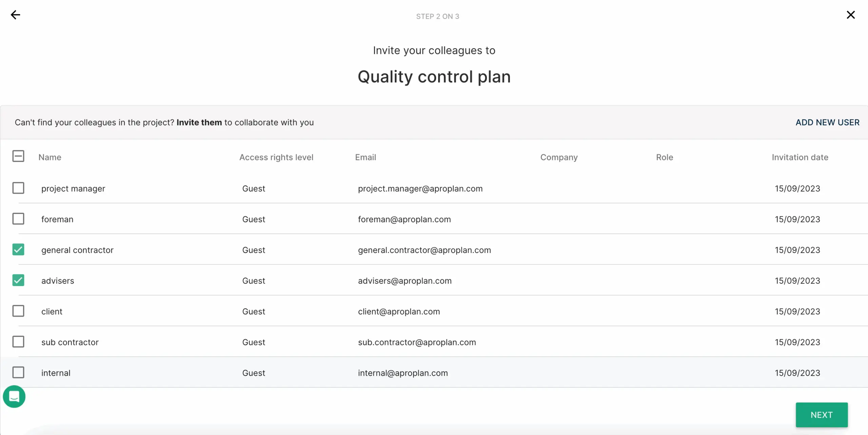Enable the sub contractor checkbox

[18, 342]
